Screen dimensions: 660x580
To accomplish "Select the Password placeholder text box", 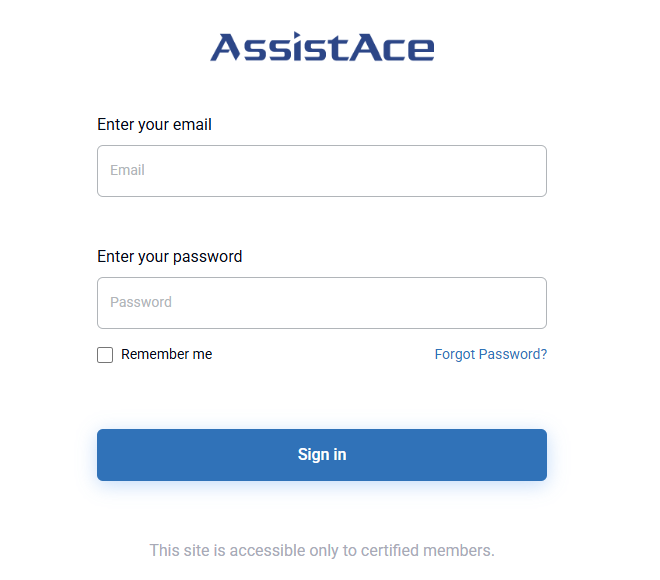I will click(x=322, y=303).
